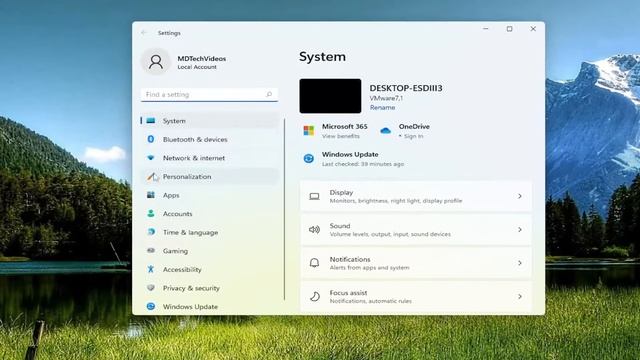Open Network & internet label
The height and width of the screenshot is (360, 640).
194,158
